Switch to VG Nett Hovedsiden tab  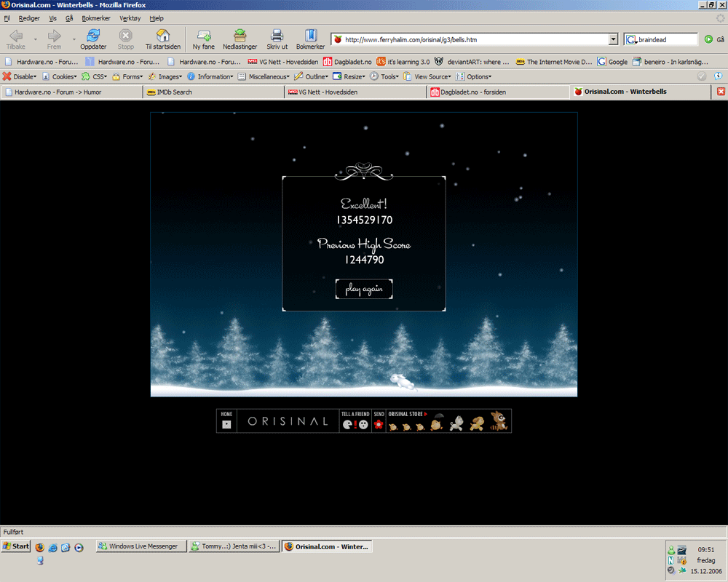356,92
